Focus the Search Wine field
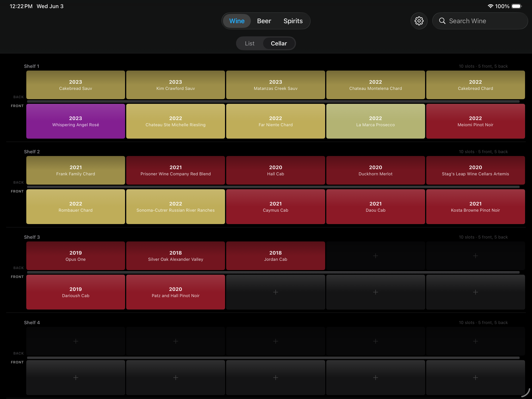 point(480,21)
